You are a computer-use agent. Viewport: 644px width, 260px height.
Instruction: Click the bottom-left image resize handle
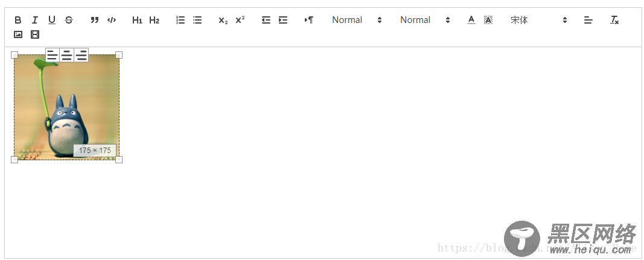(x=14, y=160)
